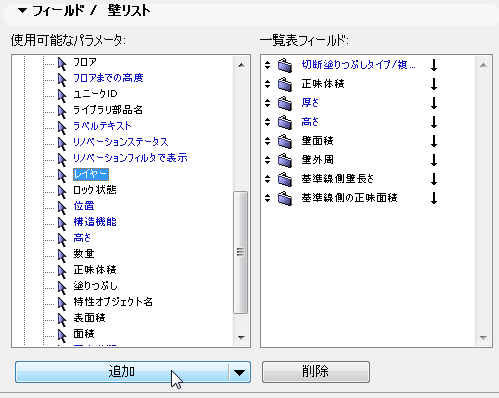Click the reorder handle of 厚さ row
The height and width of the screenshot is (398, 499).
(268, 103)
